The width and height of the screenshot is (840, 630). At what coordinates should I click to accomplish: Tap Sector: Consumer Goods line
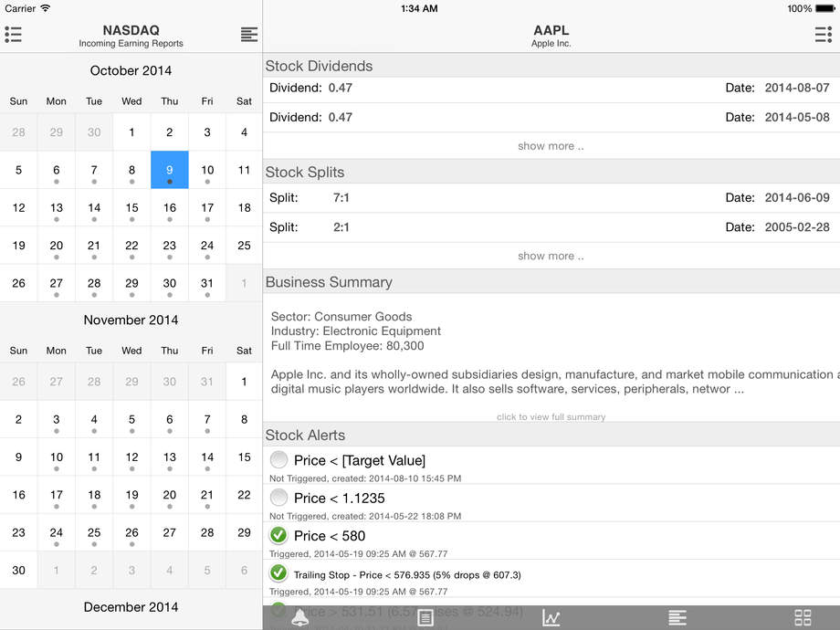pos(341,317)
